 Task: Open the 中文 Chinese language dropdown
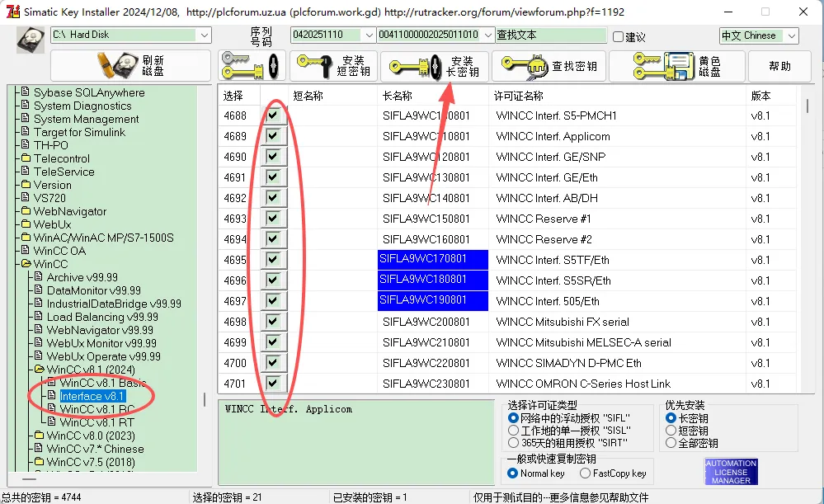[791, 35]
